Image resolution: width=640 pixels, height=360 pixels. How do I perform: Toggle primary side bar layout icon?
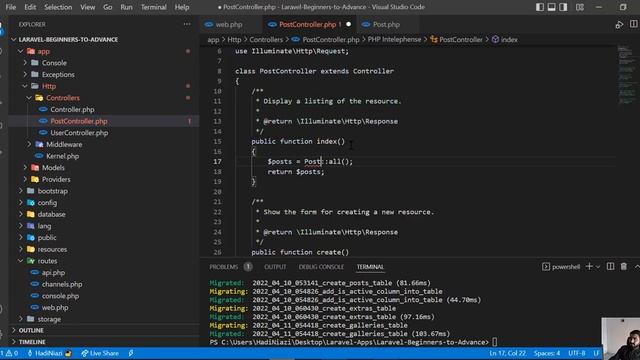pos(540,7)
